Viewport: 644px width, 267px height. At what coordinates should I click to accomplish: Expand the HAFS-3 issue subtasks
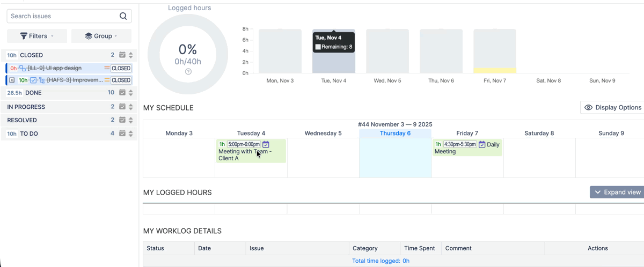tap(12, 80)
